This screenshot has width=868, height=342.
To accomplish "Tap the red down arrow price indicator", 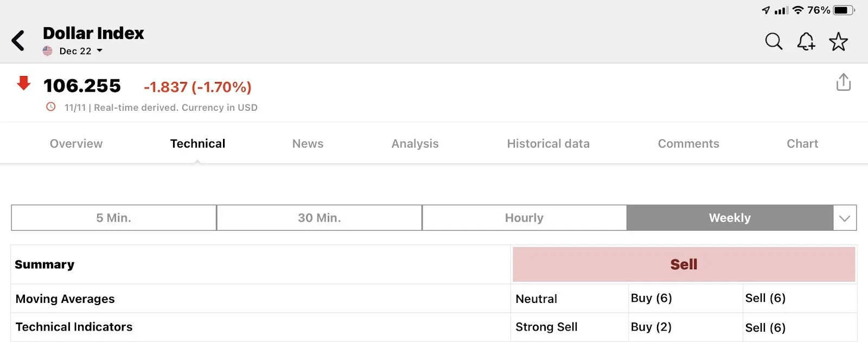I will (x=24, y=84).
